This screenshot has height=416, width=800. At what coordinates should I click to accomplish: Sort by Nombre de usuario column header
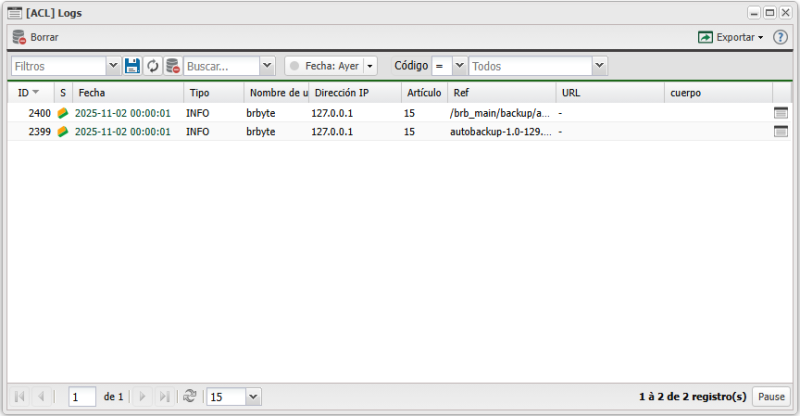point(276,93)
